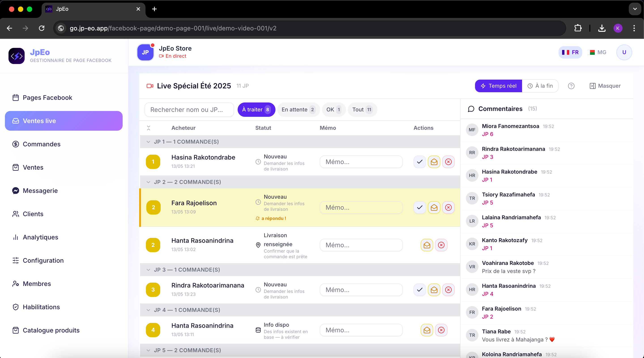Collapse all groups icon in table header
Viewport: 644px width, 358px height.
tap(149, 128)
